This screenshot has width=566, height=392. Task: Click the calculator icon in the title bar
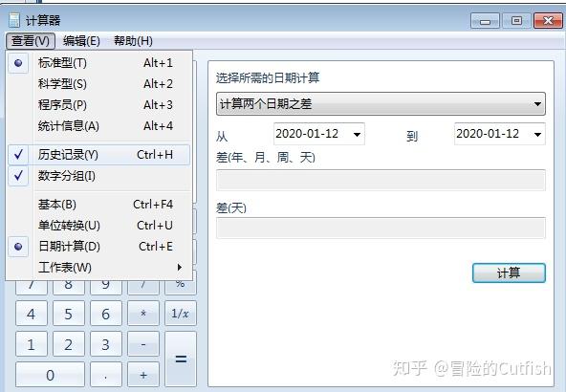point(14,20)
